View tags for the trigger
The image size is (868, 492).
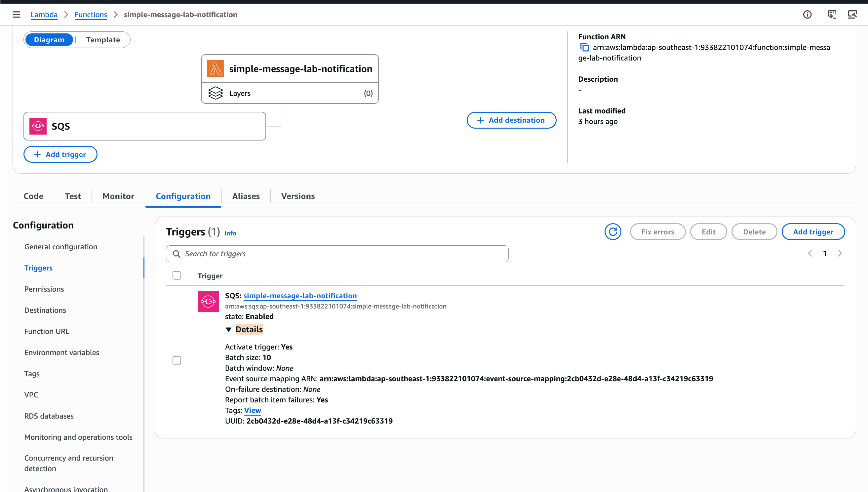(252, 410)
